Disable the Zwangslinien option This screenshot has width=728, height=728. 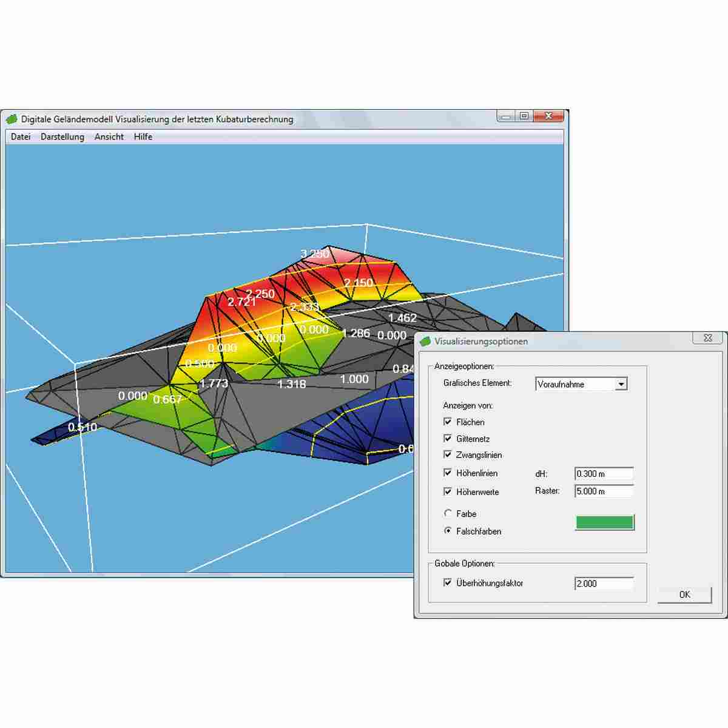point(448,454)
